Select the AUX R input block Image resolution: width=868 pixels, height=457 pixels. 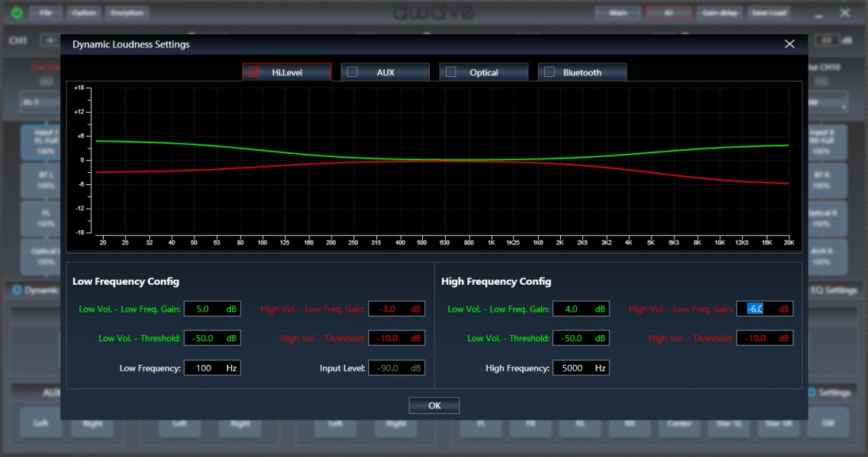pyautogui.click(x=828, y=257)
